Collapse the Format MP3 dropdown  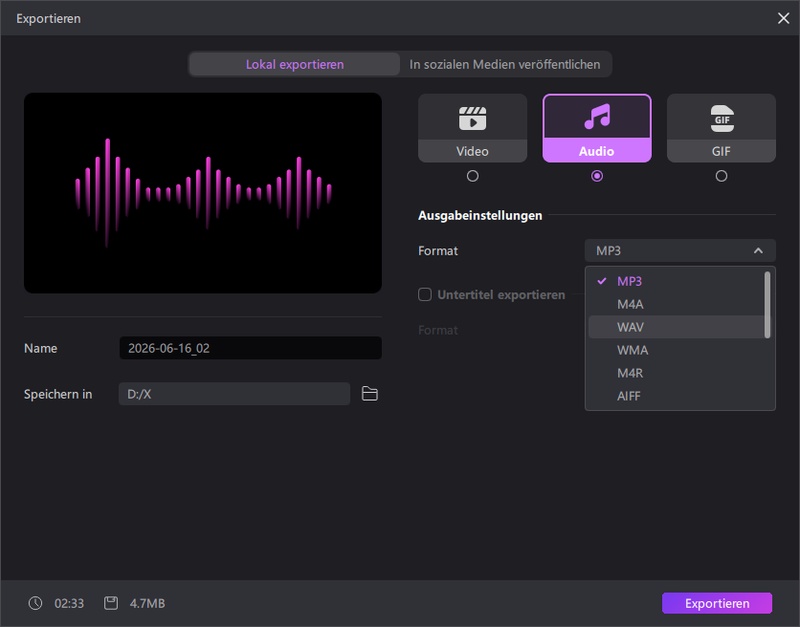680,250
